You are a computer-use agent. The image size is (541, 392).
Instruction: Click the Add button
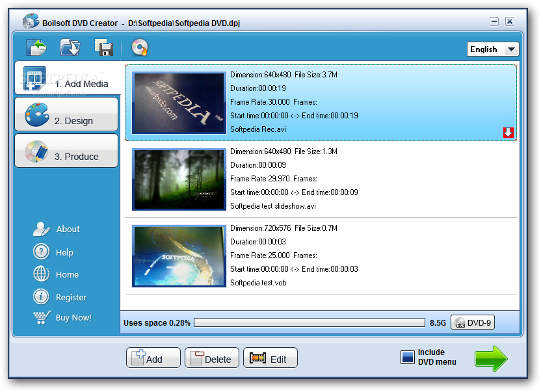pos(153,358)
